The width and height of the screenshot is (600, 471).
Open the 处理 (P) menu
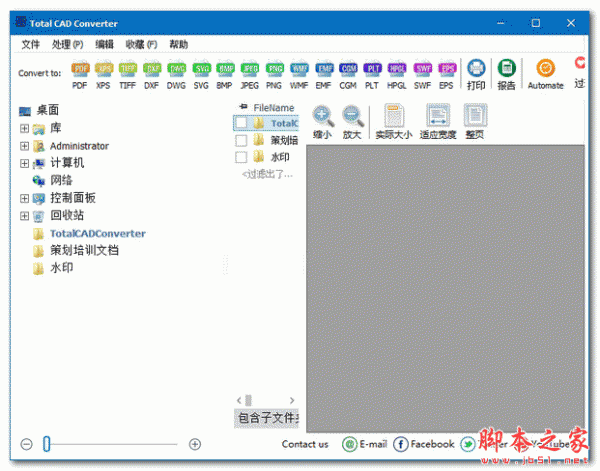click(68, 44)
